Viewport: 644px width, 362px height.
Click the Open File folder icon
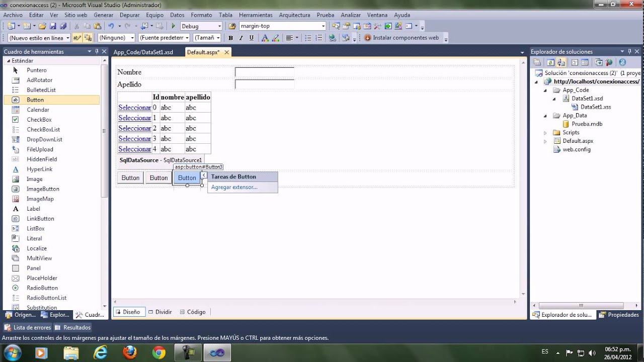(43, 26)
